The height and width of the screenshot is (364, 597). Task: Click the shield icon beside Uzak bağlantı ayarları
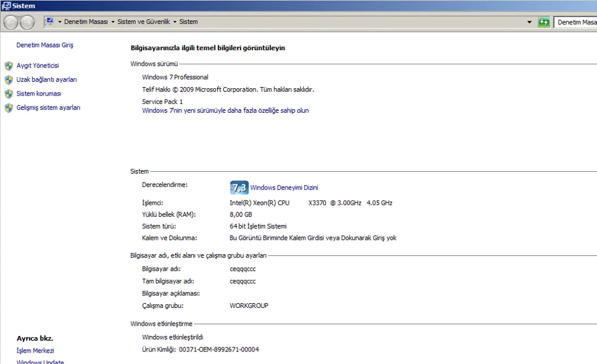coord(9,80)
